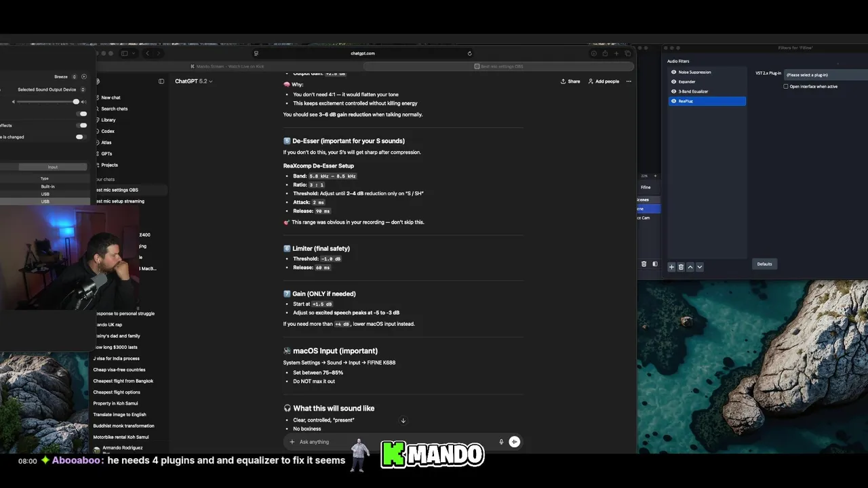Select the Noise Suppression filter row
The width and height of the screenshot is (868, 488).
(x=707, y=72)
